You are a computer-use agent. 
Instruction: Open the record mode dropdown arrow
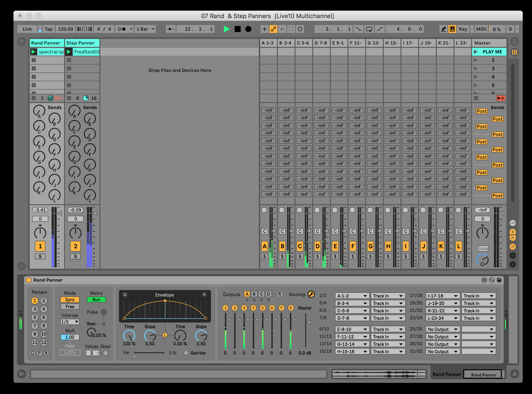tap(131, 29)
